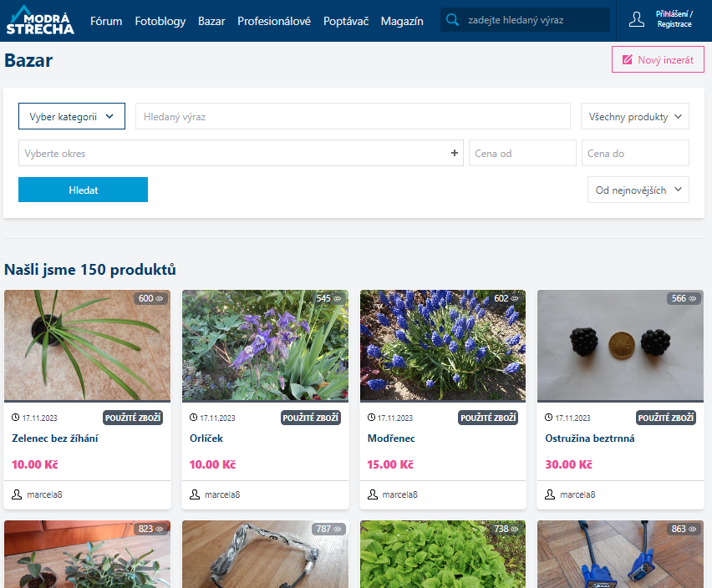Click the user profile icon
The height and width of the screenshot is (588, 712).
point(637,20)
